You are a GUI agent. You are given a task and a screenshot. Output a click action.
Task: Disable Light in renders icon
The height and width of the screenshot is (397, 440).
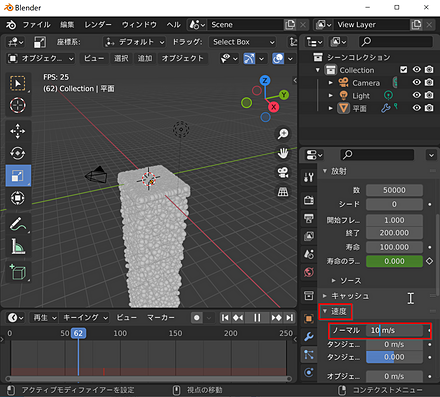pos(429,95)
